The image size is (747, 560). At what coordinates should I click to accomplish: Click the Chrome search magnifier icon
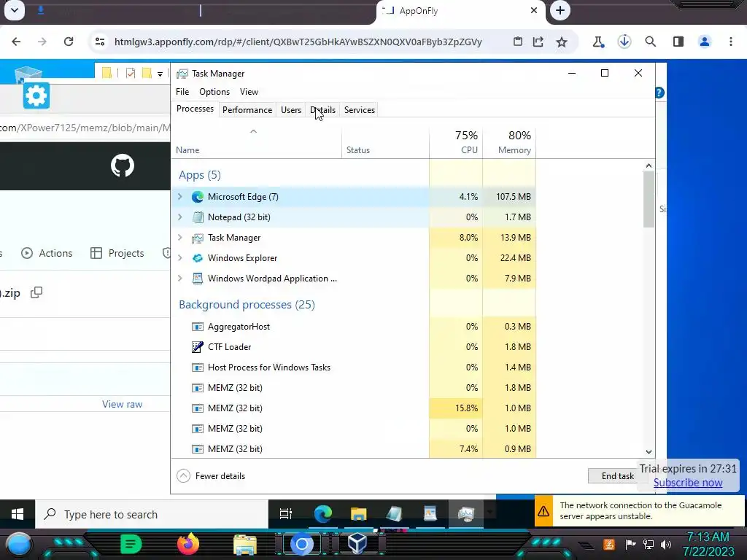[x=650, y=42]
